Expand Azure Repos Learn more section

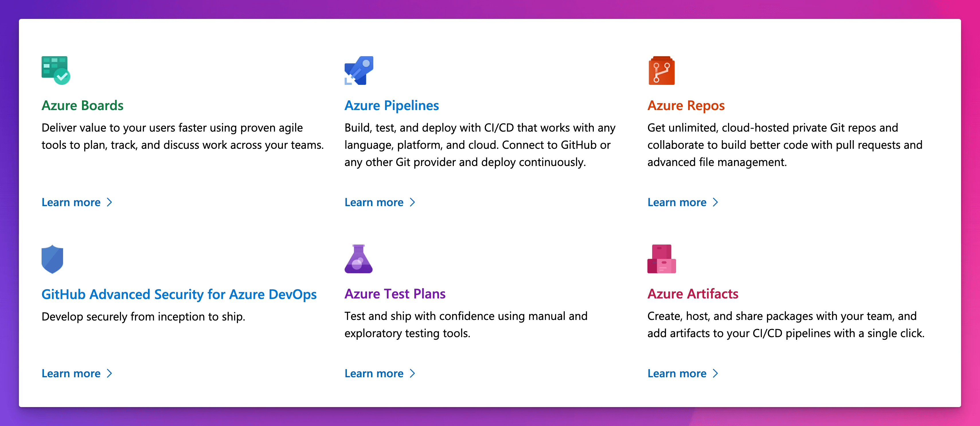pos(684,202)
